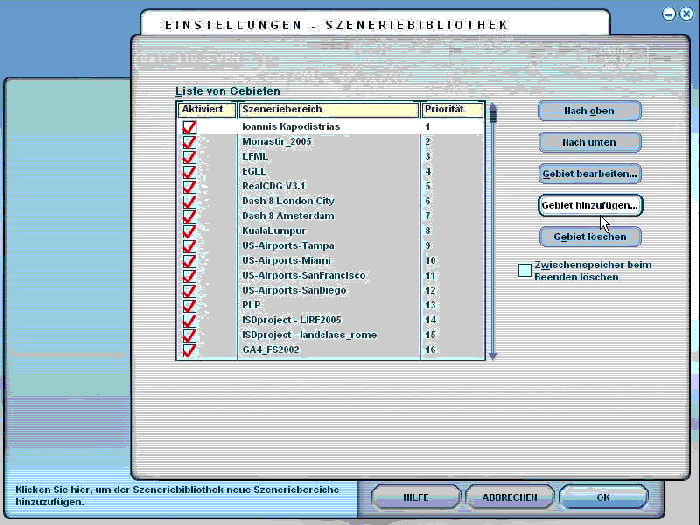Click the 'Nach oben' button
This screenshot has width=700, height=525.
(x=589, y=110)
